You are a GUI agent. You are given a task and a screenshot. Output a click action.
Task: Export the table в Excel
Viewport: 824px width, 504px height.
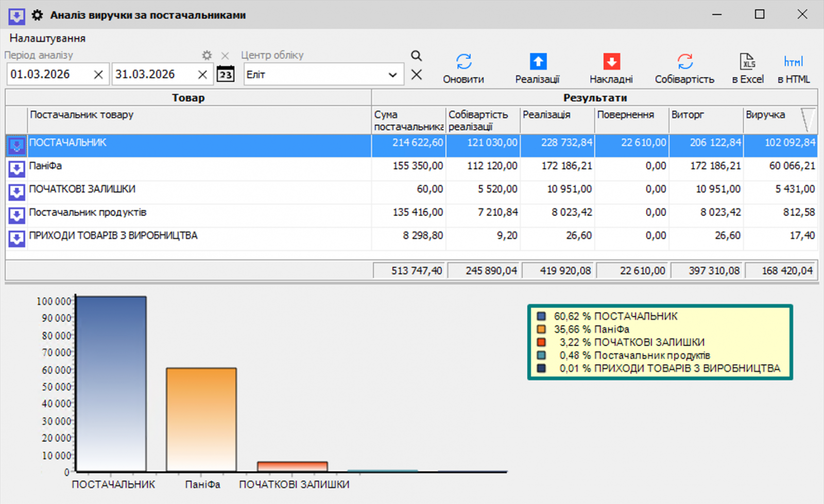(748, 62)
